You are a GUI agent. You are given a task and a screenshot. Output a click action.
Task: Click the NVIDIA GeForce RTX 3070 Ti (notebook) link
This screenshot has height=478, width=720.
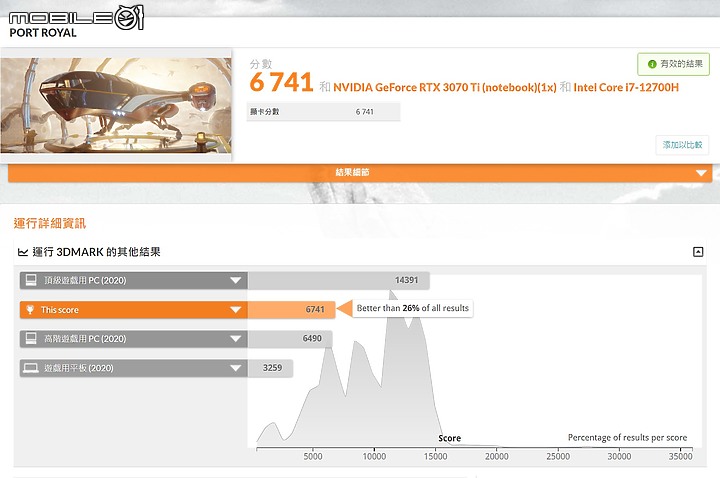pyautogui.click(x=444, y=87)
